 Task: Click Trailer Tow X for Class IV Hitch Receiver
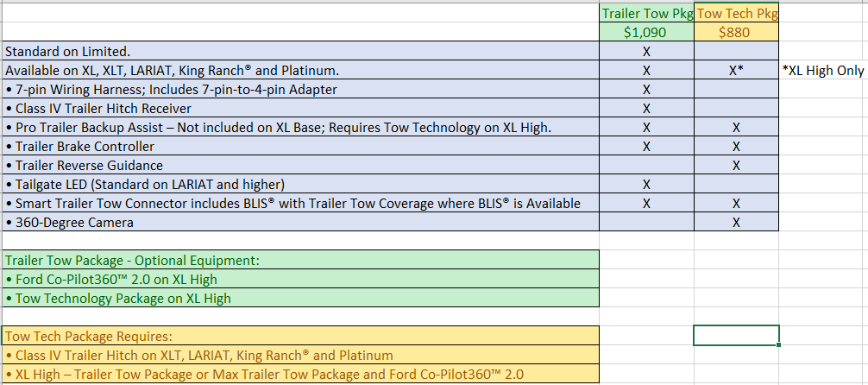pyautogui.click(x=646, y=108)
